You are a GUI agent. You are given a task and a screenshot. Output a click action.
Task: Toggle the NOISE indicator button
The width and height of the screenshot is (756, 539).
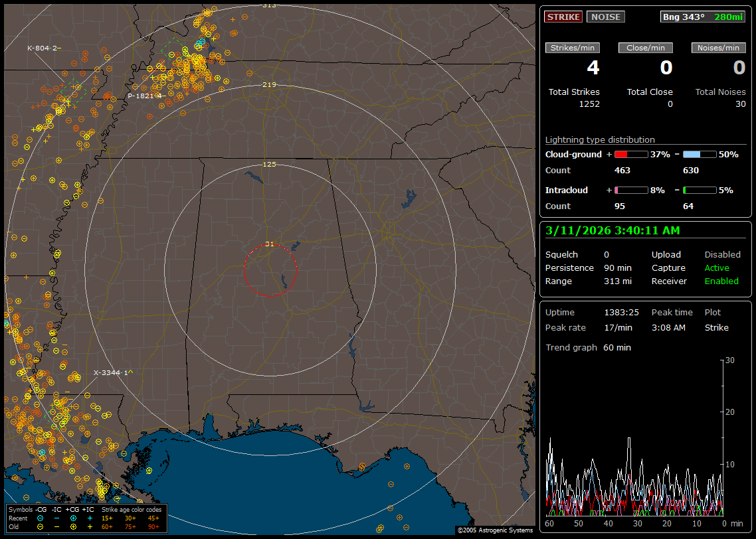click(605, 17)
